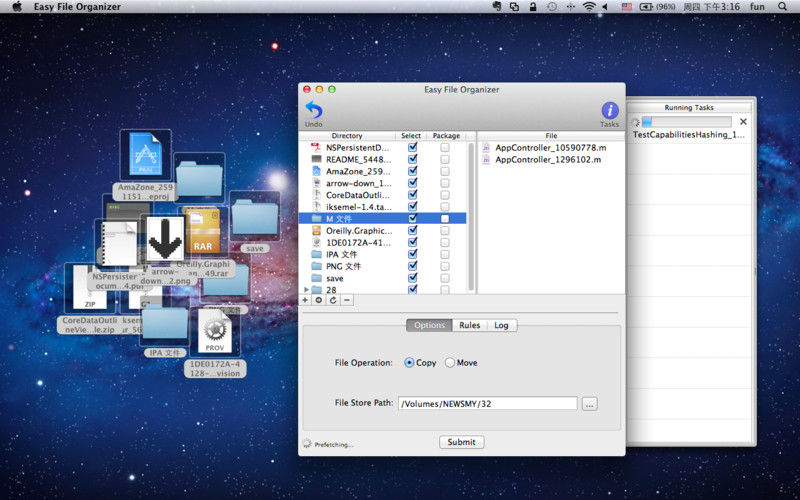Uncheck Select for NSPersistentD... row
The width and height of the screenshot is (800, 500).
(x=412, y=147)
